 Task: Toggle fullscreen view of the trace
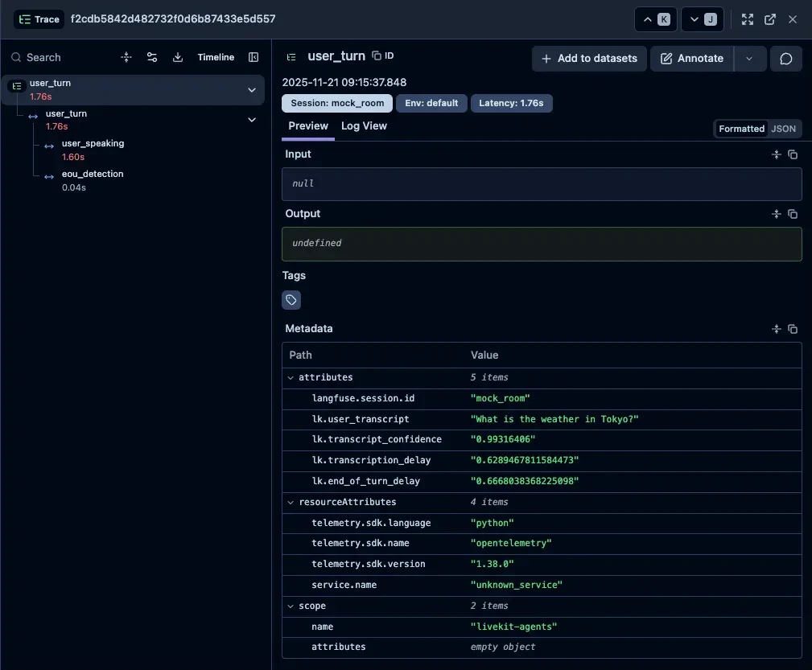(x=748, y=19)
